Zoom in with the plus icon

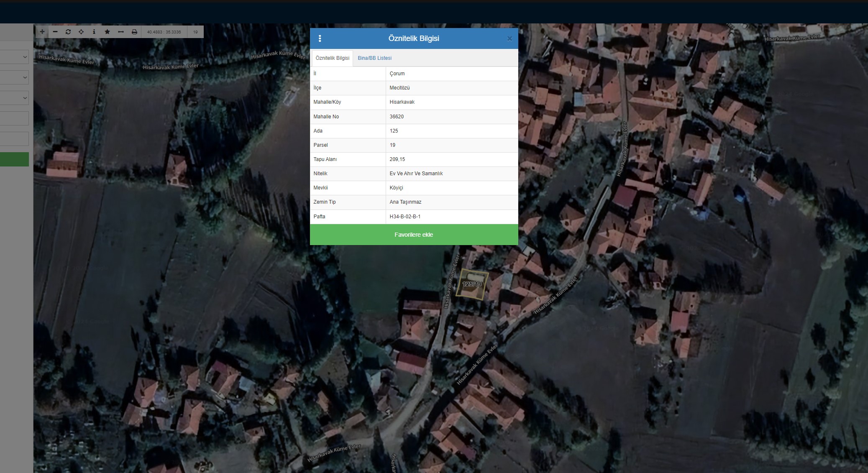coord(42,32)
